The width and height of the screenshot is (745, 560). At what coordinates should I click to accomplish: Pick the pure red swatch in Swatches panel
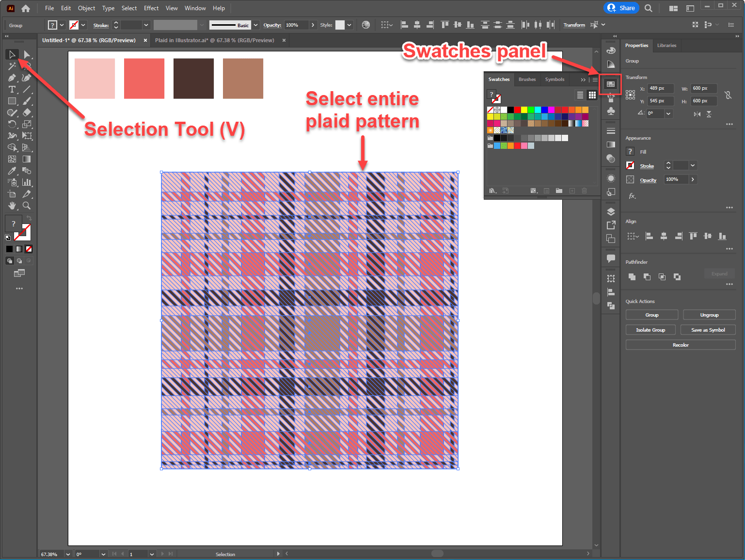point(517,110)
